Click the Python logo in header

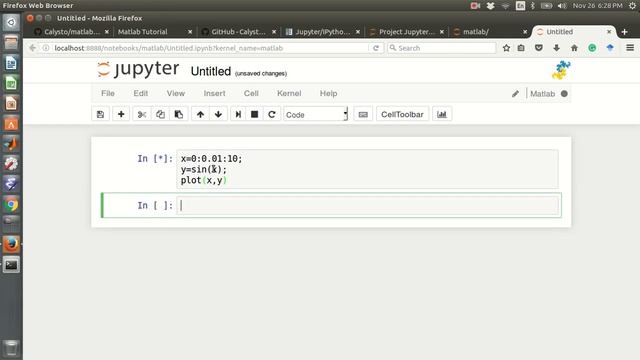[x=561, y=70]
